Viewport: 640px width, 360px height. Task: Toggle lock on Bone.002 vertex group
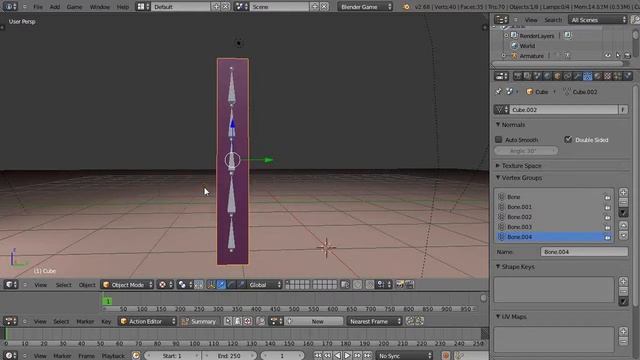[x=607, y=217]
